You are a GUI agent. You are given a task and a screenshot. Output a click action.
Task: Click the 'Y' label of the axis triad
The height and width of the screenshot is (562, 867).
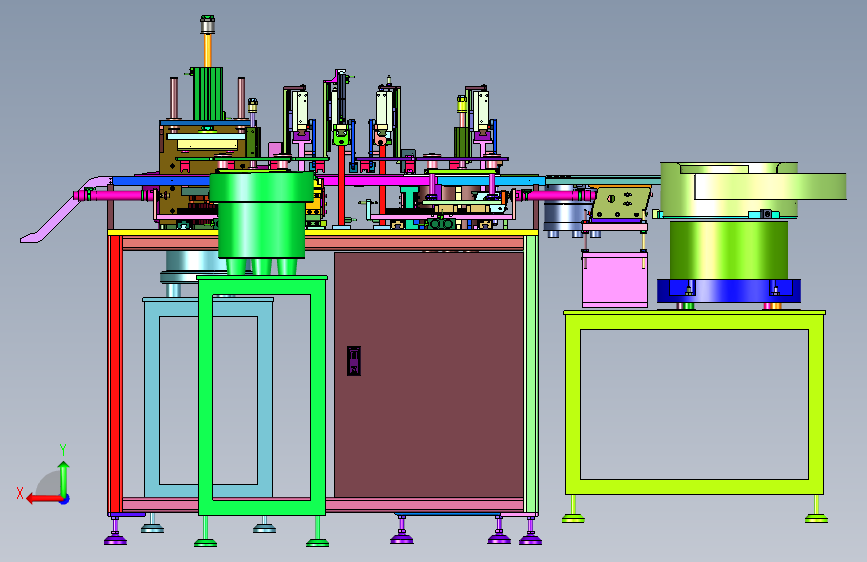pyautogui.click(x=63, y=450)
